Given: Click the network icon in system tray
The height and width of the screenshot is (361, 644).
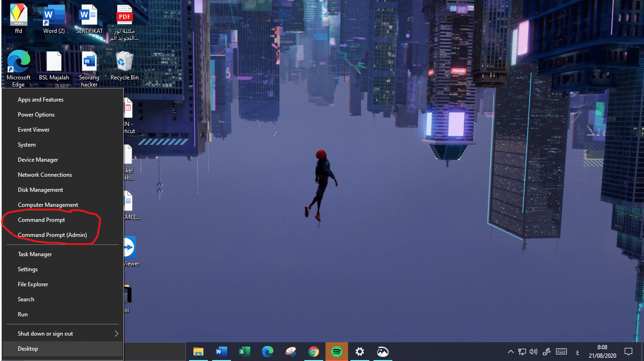Looking at the screenshot, I should (522, 352).
